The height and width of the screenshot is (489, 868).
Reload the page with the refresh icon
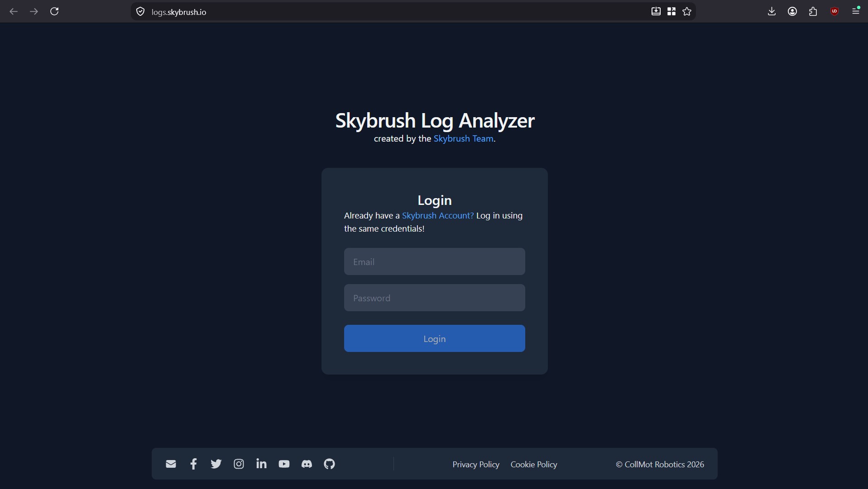point(54,11)
